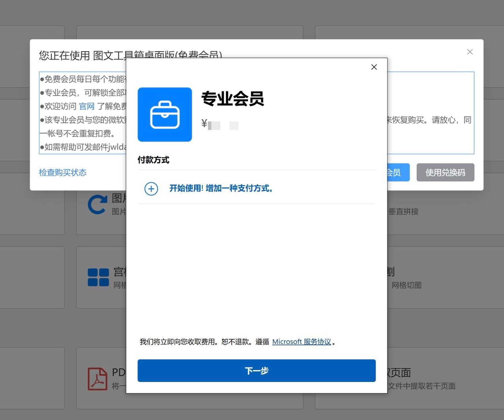Click the blue four-square grid icon
504x420 pixels.
[98, 277]
